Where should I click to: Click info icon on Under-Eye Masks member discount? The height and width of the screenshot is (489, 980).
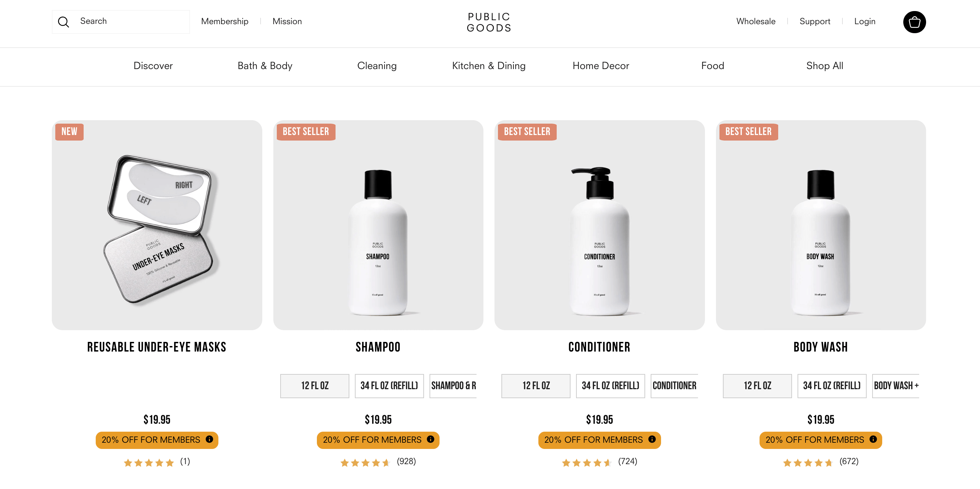(209, 439)
